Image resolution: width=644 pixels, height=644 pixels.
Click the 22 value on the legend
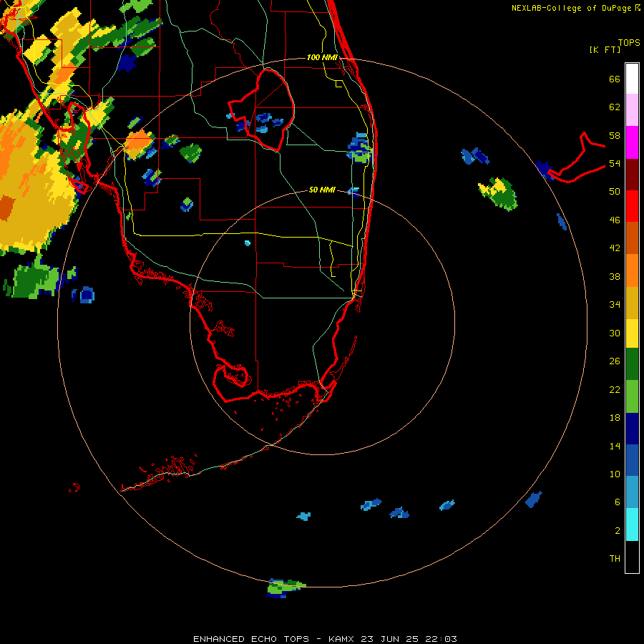615,390
